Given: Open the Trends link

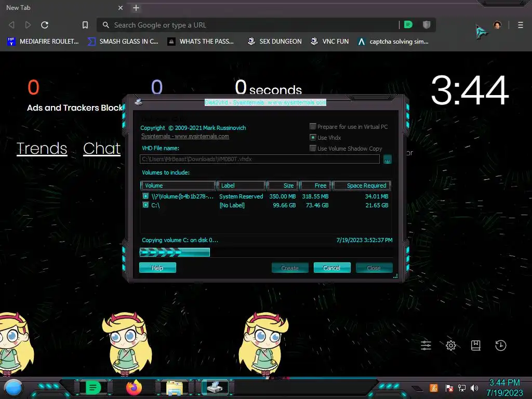Looking at the screenshot, I should [42, 148].
